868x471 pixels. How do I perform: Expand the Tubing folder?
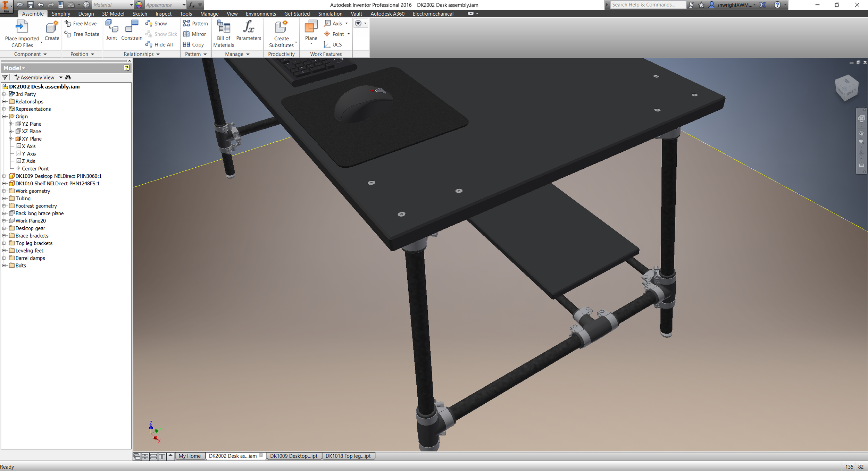click(x=4, y=199)
